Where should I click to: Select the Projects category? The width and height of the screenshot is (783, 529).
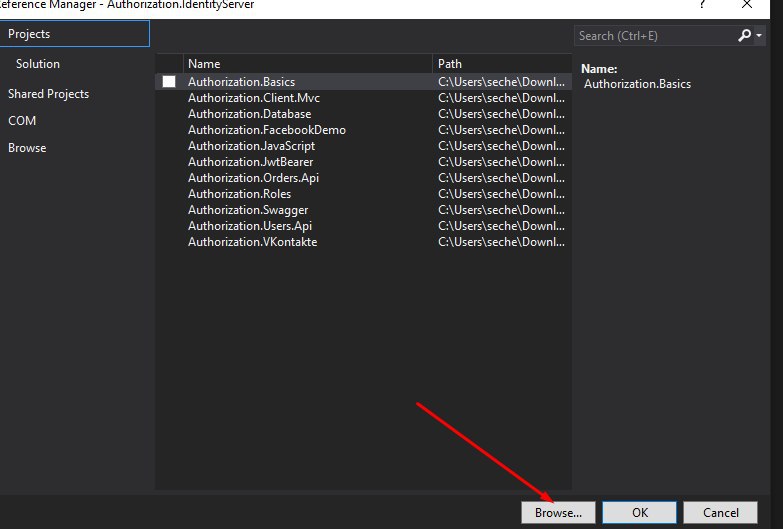click(x=74, y=33)
